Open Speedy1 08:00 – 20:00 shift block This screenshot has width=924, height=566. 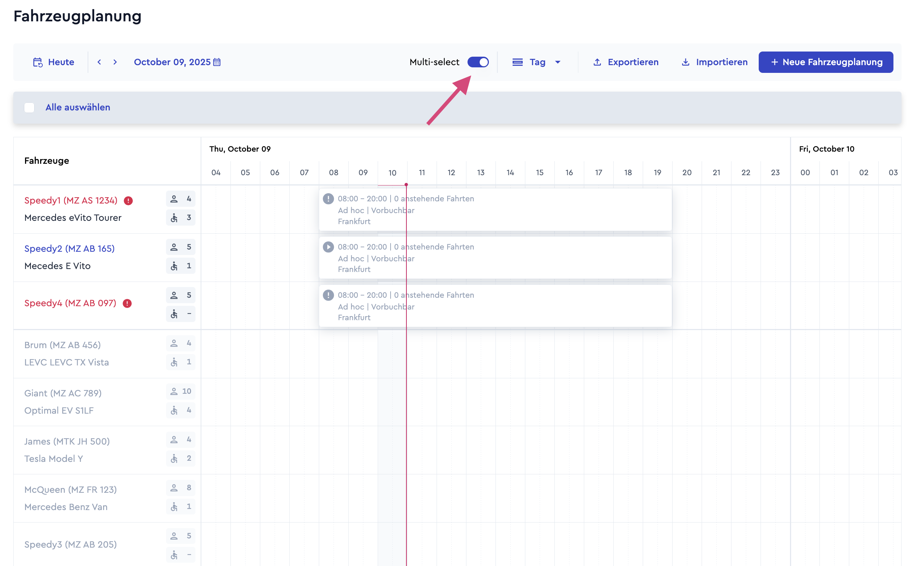(x=496, y=210)
